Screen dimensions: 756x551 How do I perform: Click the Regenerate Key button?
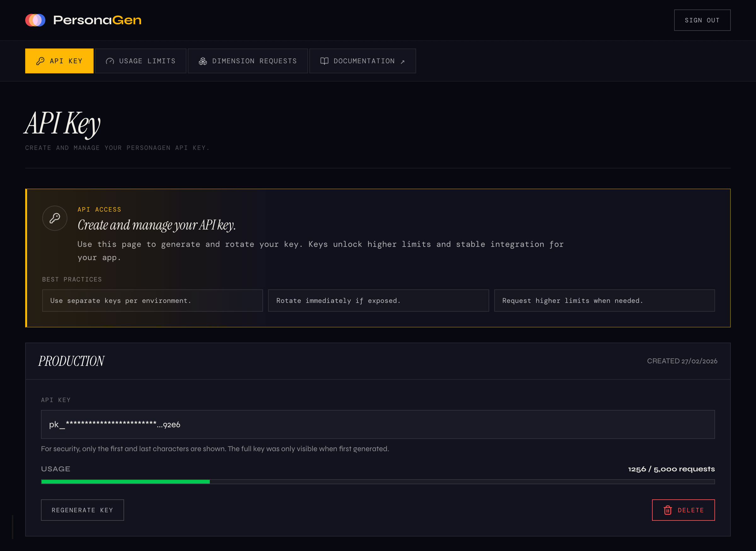[82, 510]
